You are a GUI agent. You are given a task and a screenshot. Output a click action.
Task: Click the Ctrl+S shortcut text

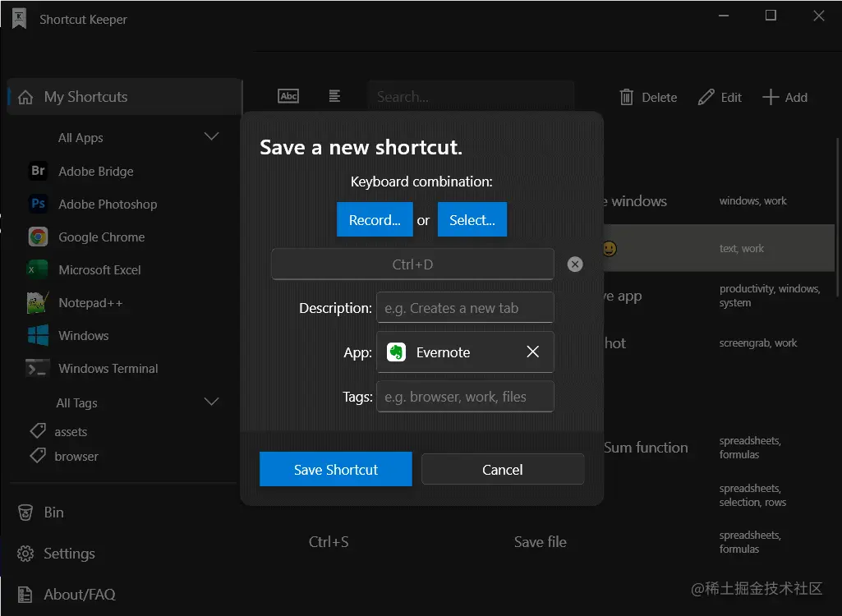(329, 542)
